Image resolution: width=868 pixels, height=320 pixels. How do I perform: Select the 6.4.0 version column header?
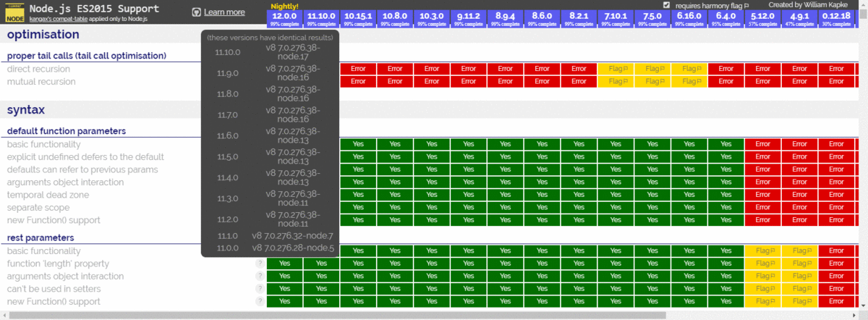[x=726, y=19]
